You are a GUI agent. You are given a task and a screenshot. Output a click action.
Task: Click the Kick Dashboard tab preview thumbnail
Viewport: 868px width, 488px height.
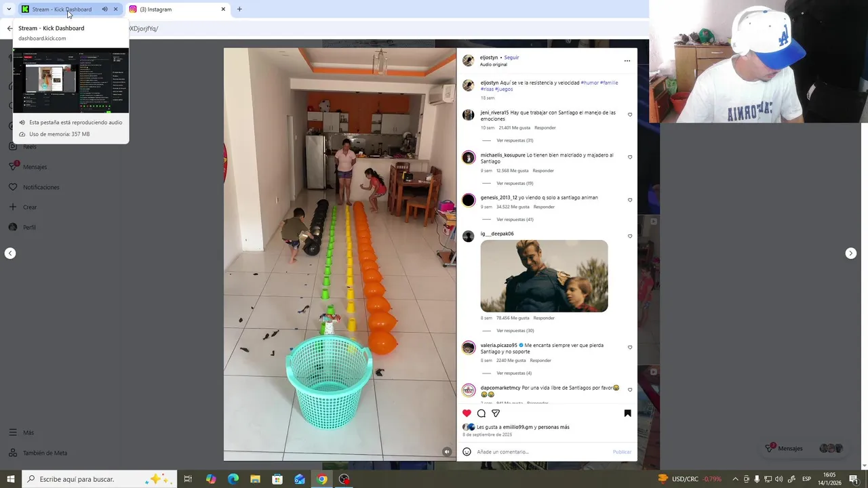point(71,80)
